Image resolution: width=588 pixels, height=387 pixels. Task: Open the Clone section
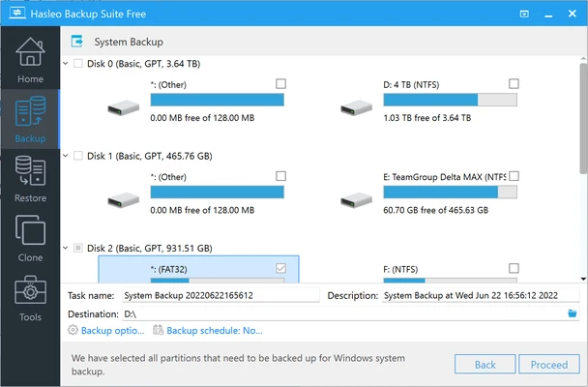30,238
